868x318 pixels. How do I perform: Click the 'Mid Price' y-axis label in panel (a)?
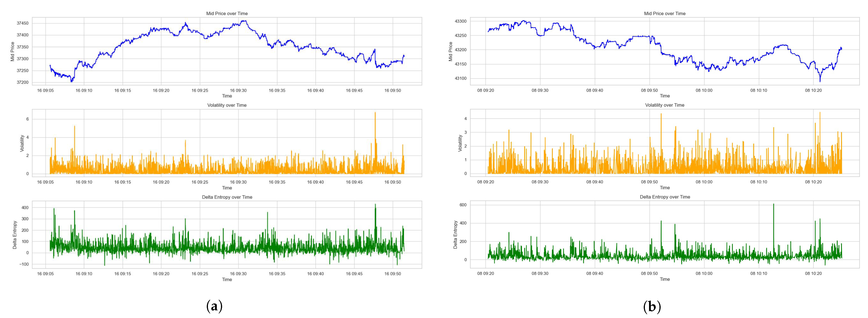pyautogui.click(x=13, y=51)
